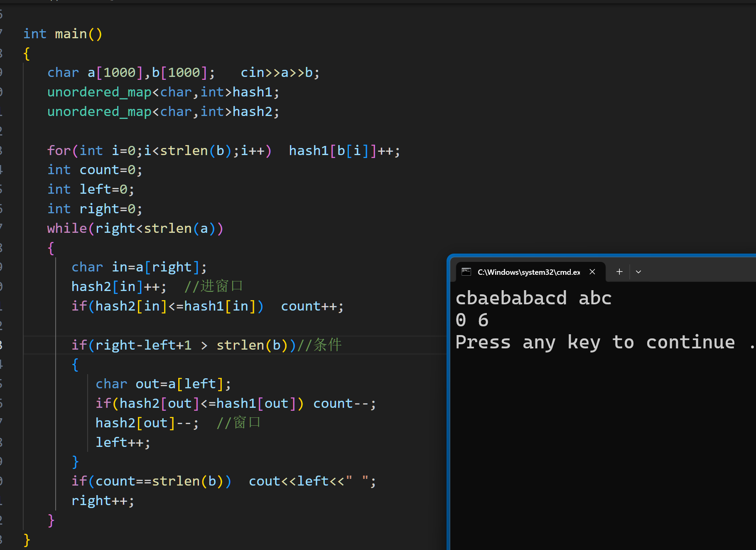Click the 'char in=a[right];' line
Screen dimensions: 756x550
click(x=139, y=267)
